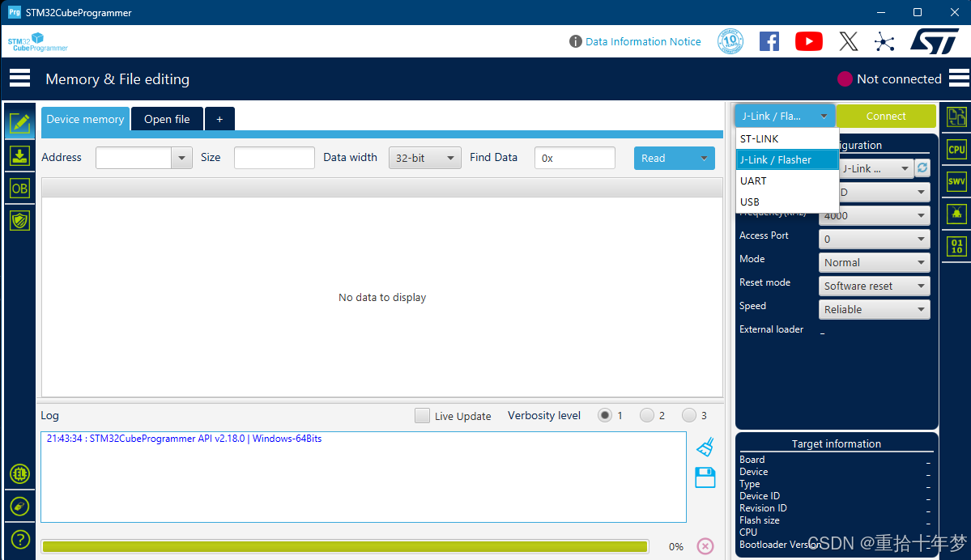
Task: Click the STM32CubeProgrammer logo
Action: (x=38, y=42)
